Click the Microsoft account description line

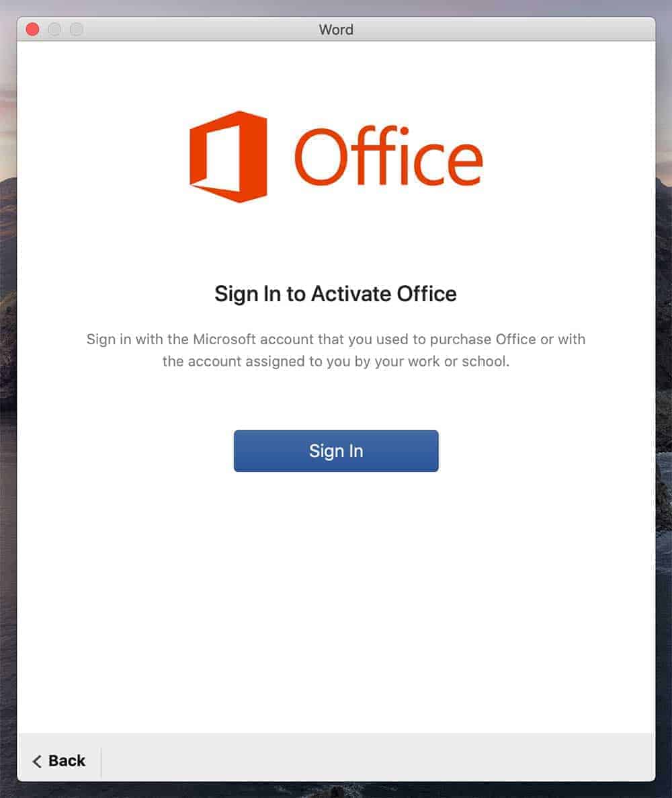tap(336, 340)
